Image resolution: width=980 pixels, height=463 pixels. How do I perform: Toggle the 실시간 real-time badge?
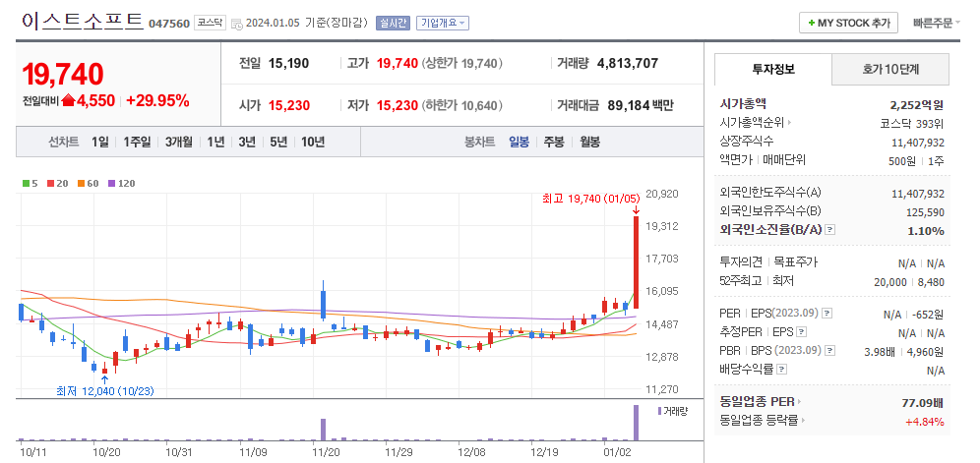click(393, 24)
